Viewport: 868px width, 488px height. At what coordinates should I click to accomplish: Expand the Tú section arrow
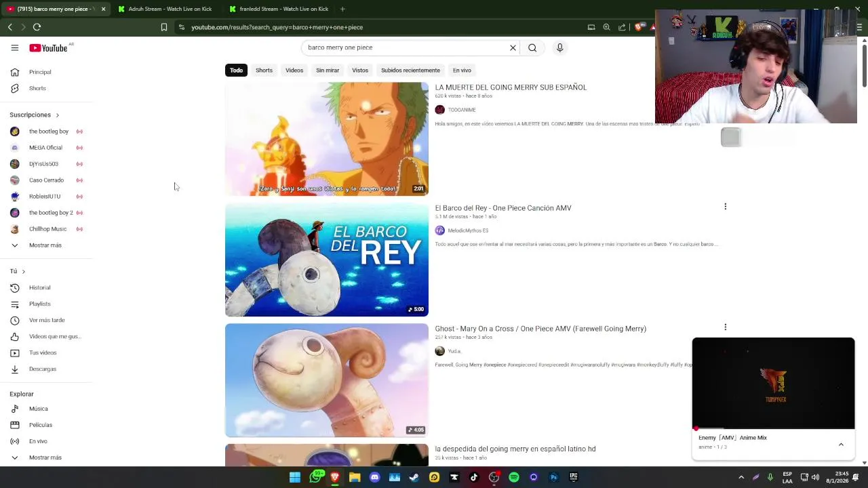pos(23,271)
